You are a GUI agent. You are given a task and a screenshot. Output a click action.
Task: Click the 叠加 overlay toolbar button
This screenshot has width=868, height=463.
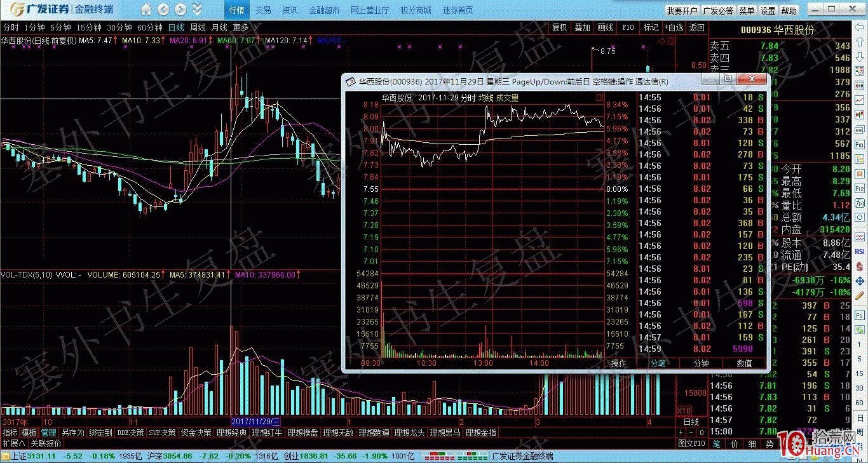click(582, 27)
